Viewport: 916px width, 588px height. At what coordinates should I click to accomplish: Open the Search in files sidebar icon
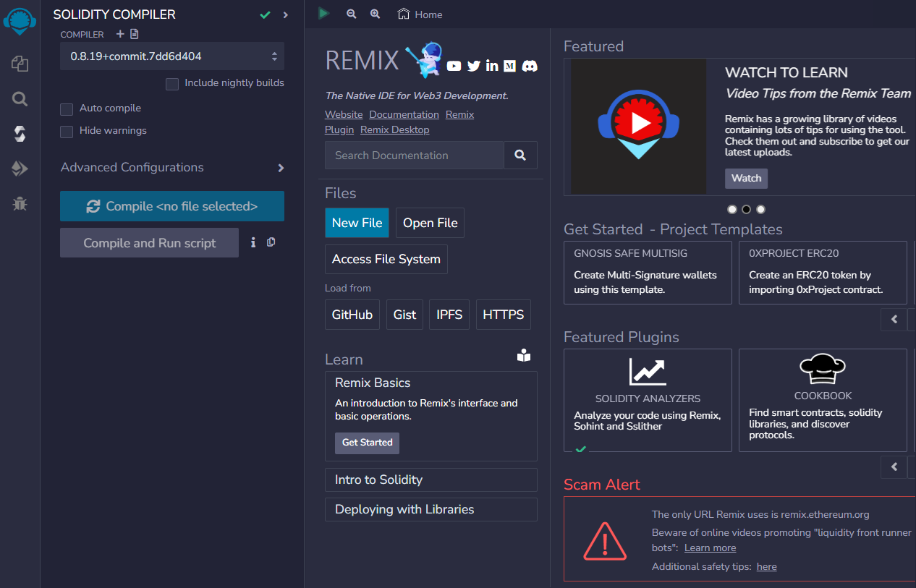click(x=20, y=99)
